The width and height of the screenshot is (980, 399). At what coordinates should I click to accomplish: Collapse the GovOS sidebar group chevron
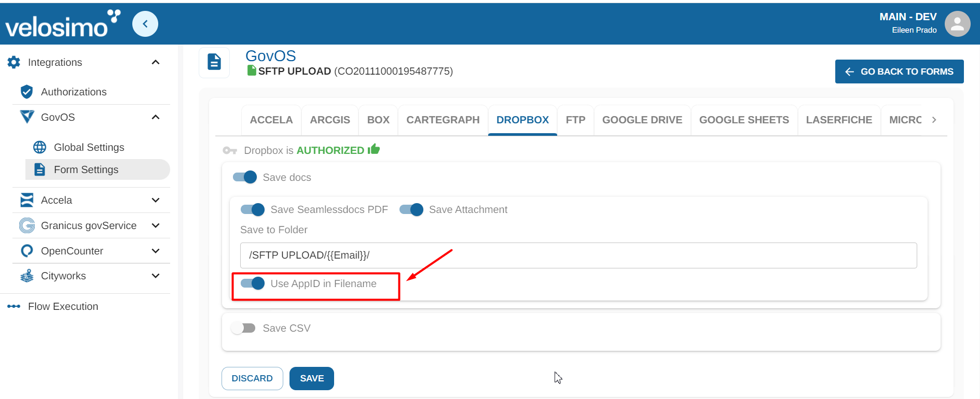point(156,117)
